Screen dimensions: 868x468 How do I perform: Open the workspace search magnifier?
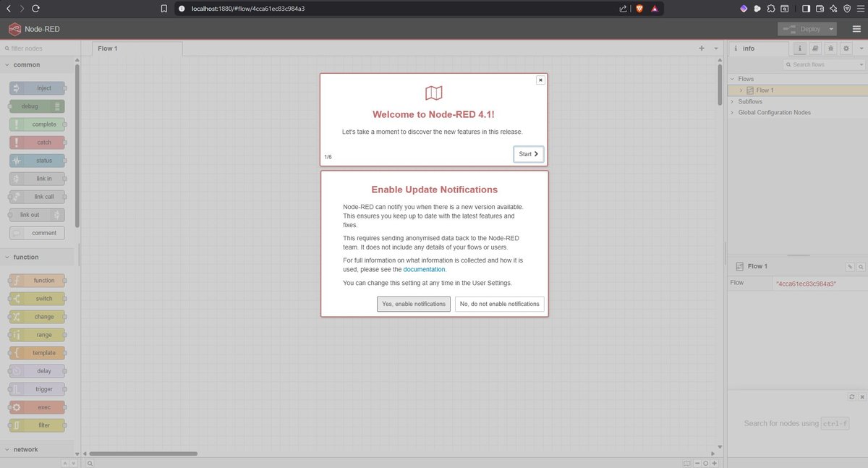pos(90,463)
